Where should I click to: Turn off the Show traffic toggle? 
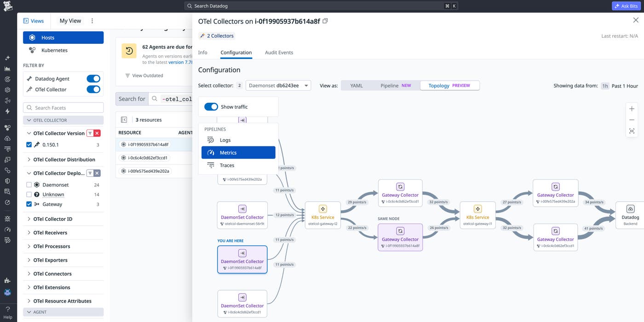[211, 107]
